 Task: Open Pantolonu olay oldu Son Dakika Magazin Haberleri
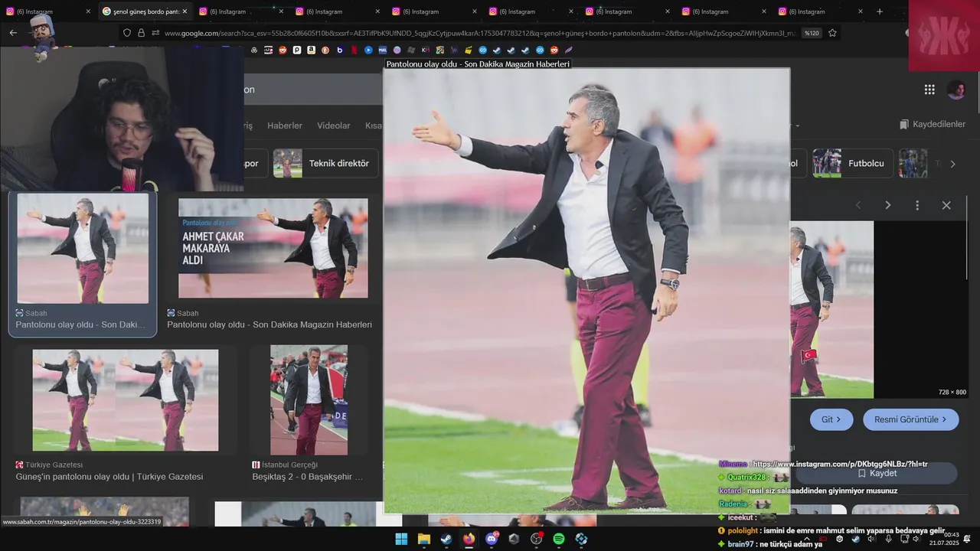tap(269, 324)
